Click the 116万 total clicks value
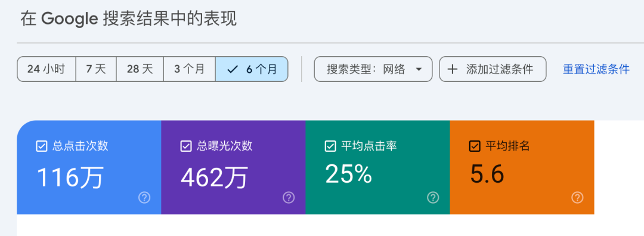 pyautogui.click(x=70, y=178)
